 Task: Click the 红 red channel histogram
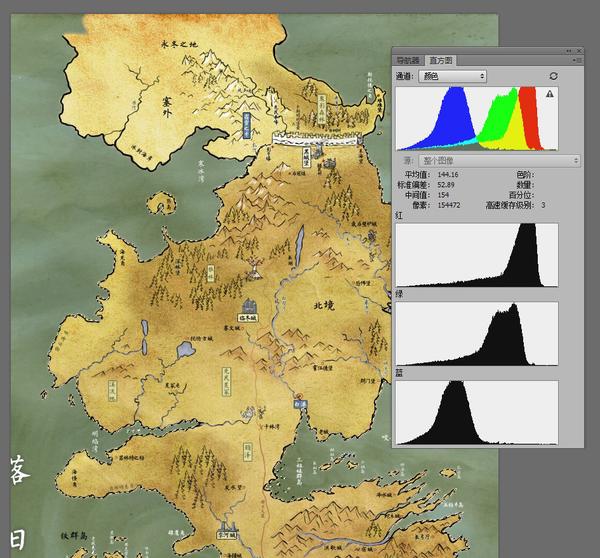point(477,255)
